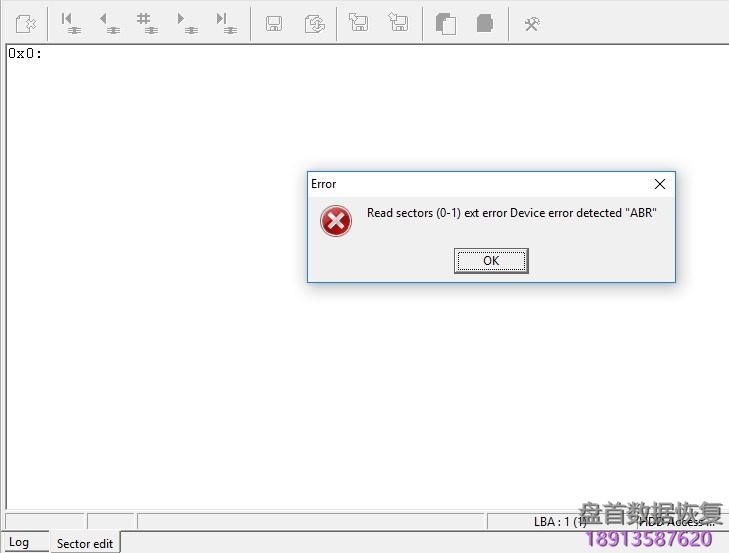Click the red error icon in dialog
Screen dimensions: 729x553
tap(336, 221)
